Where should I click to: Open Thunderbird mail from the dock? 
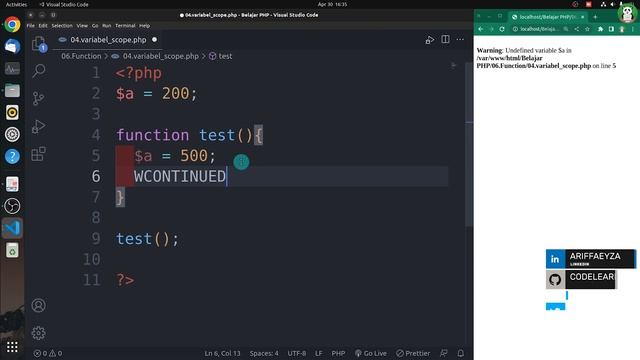[x=12, y=46]
